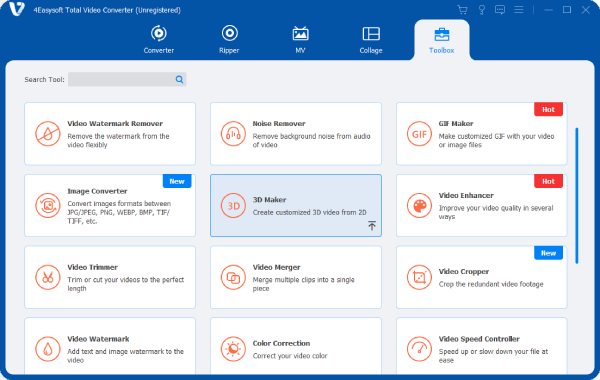Click the Video Merger icon
The image size is (600, 380).
coord(233,277)
